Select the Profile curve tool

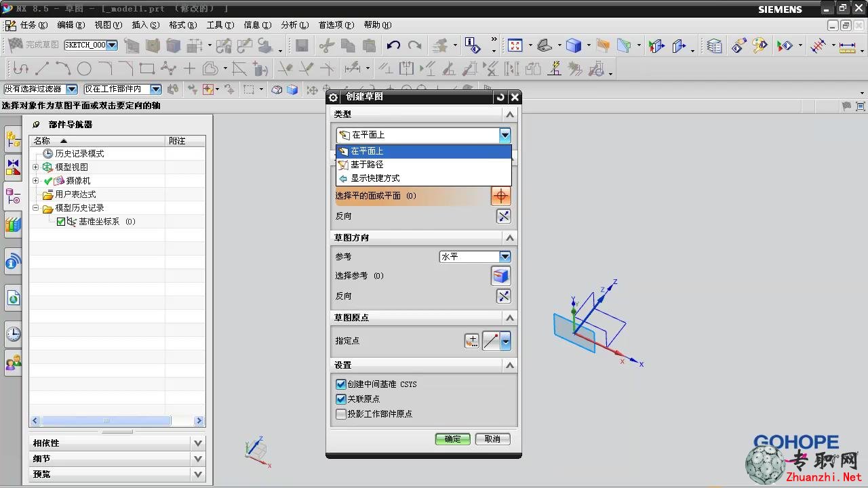tap(21, 68)
